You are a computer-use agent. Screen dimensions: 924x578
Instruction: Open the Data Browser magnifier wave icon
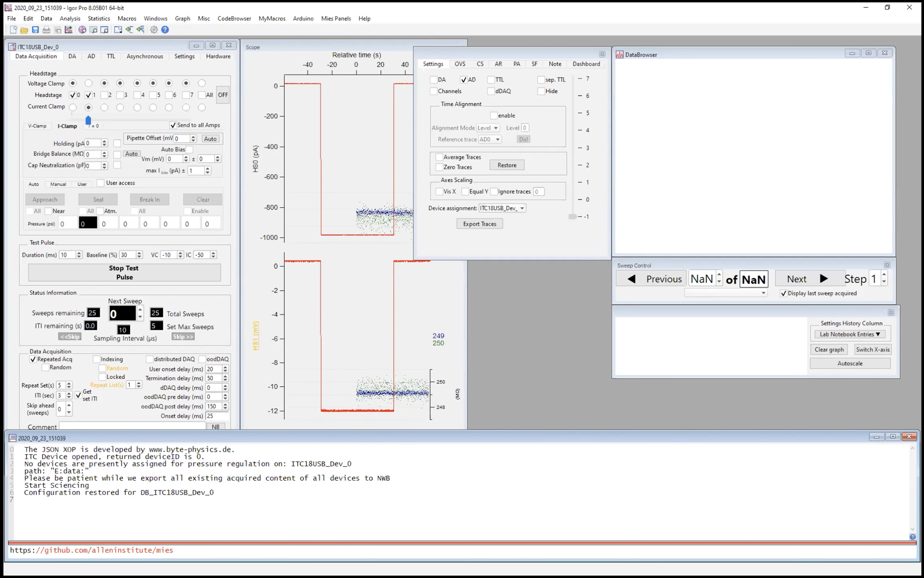pos(82,30)
